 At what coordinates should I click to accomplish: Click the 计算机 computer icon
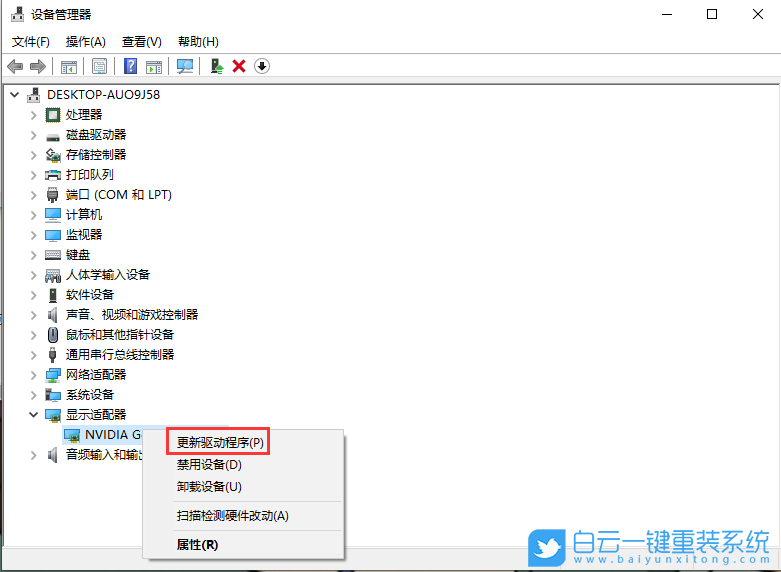(53, 215)
